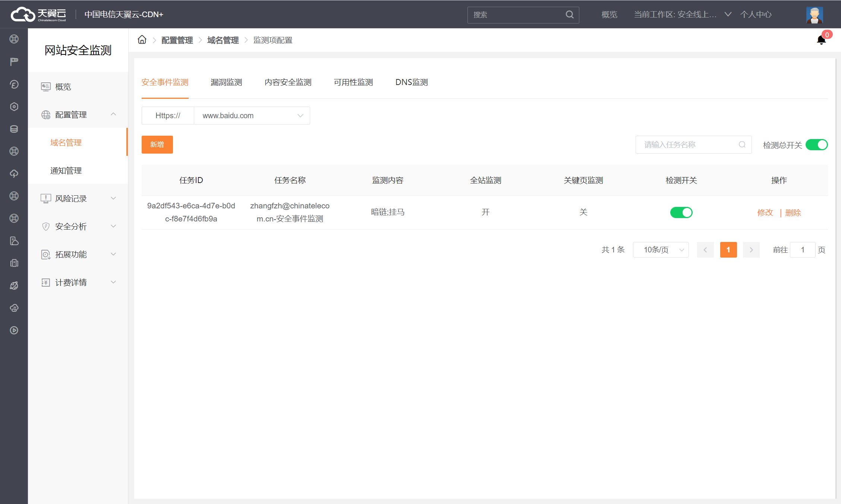Screen dimensions: 841x504
Task: Click the orange 新增 button
Action: (x=157, y=145)
